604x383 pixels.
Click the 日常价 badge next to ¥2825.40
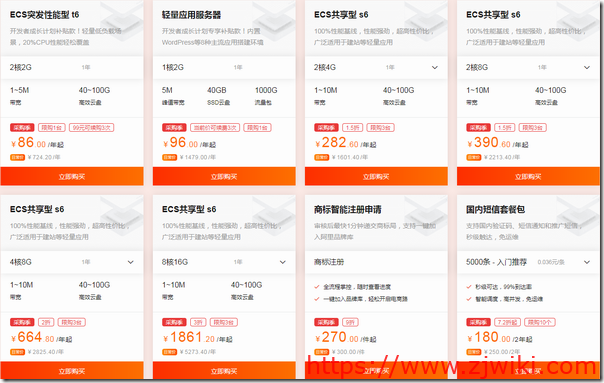[x=17, y=352]
